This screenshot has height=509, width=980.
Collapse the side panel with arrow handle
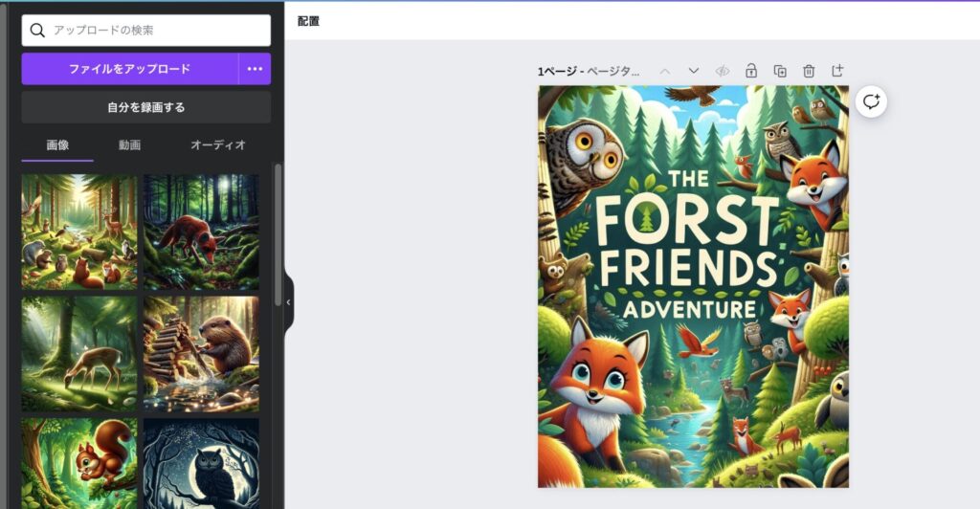click(288, 302)
